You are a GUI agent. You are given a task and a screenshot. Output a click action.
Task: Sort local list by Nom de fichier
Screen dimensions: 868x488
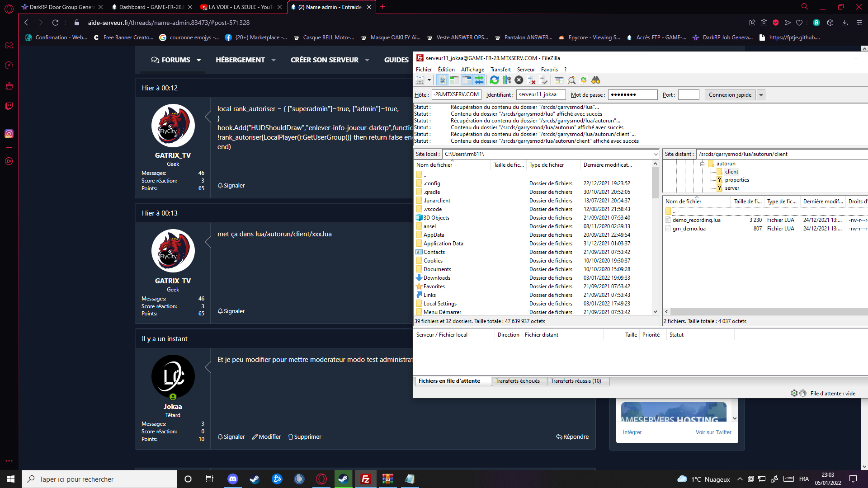point(452,165)
